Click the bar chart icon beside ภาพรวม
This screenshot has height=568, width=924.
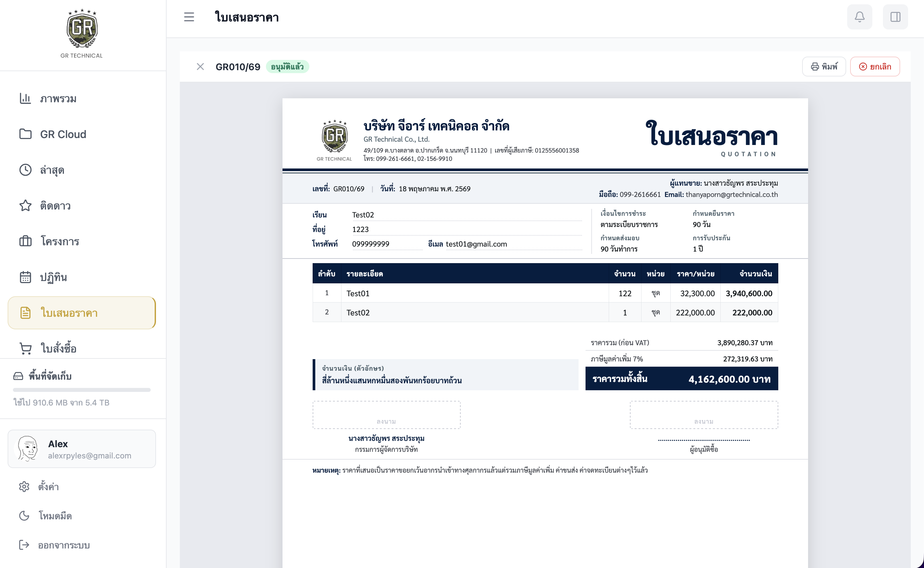pyautogui.click(x=25, y=98)
